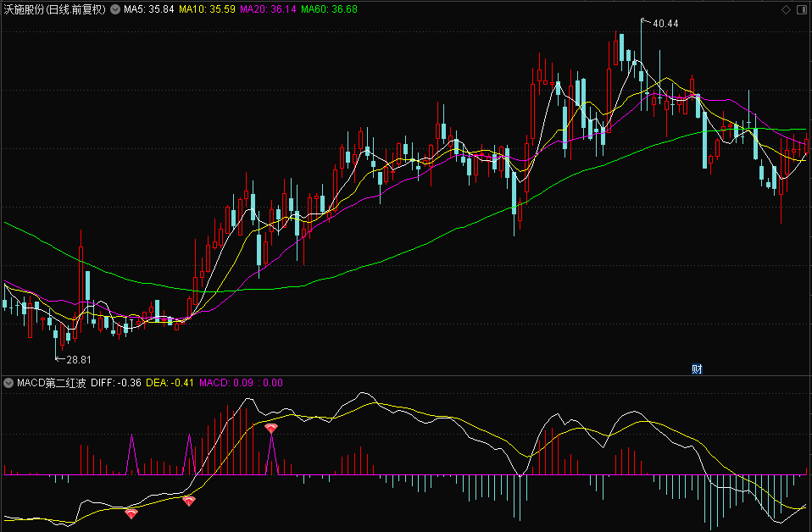Click the topmost red signal marker on MACD
This screenshot has width=812, height=532.
click(270, 429)
